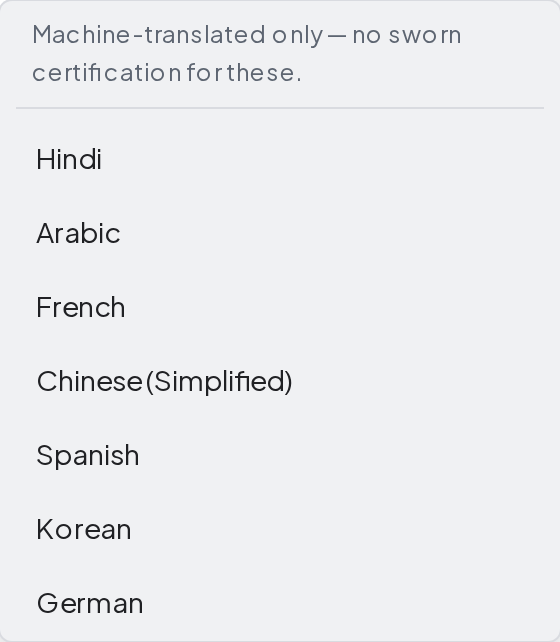Click the Hindi row just below the divider
Screen dimensions: 560x642
pyautogui.click(x=280, y=159)
